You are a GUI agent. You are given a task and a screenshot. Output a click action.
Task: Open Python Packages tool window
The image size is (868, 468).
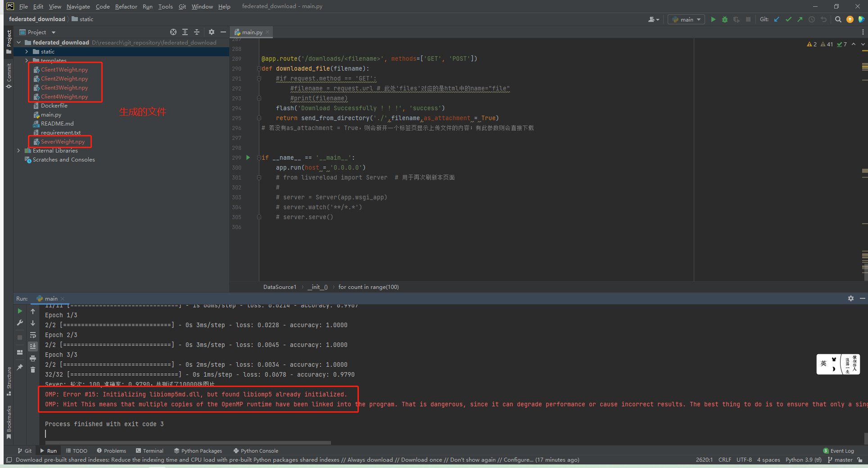(198, 450)
